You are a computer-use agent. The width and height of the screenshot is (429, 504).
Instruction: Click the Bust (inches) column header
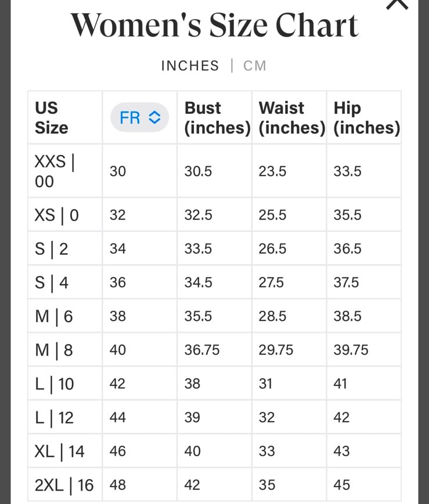(214, 118)
